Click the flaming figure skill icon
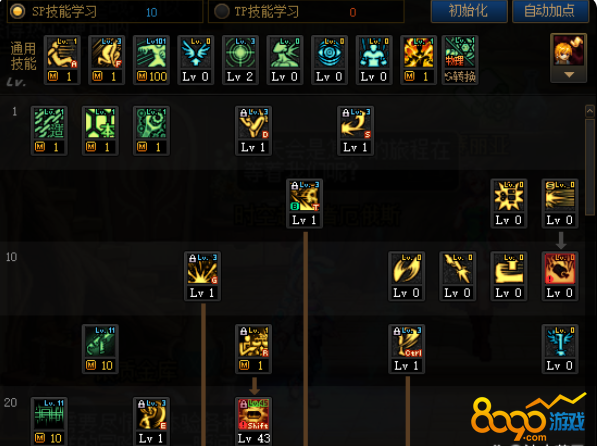The image size is (597, 446). [x=418, y=60]
